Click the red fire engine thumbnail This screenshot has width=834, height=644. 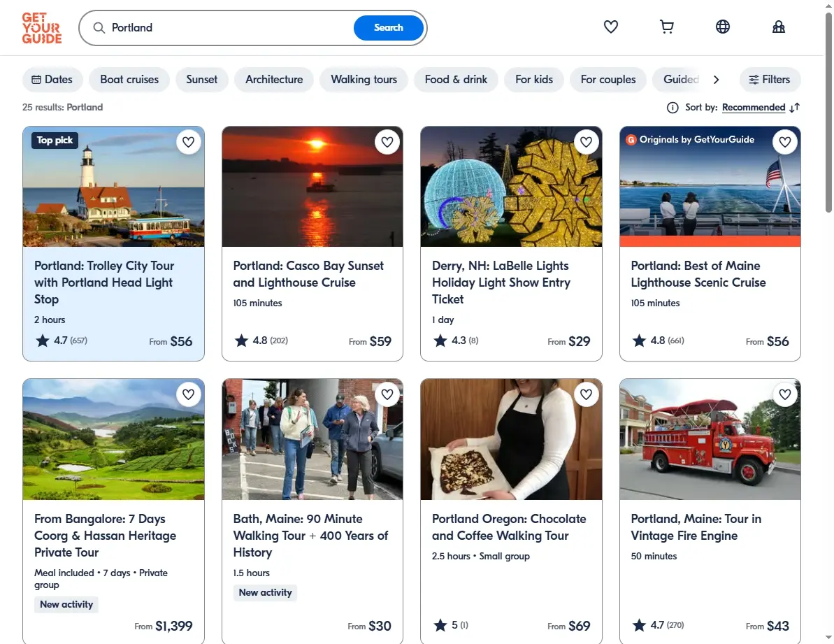point(710,439)
